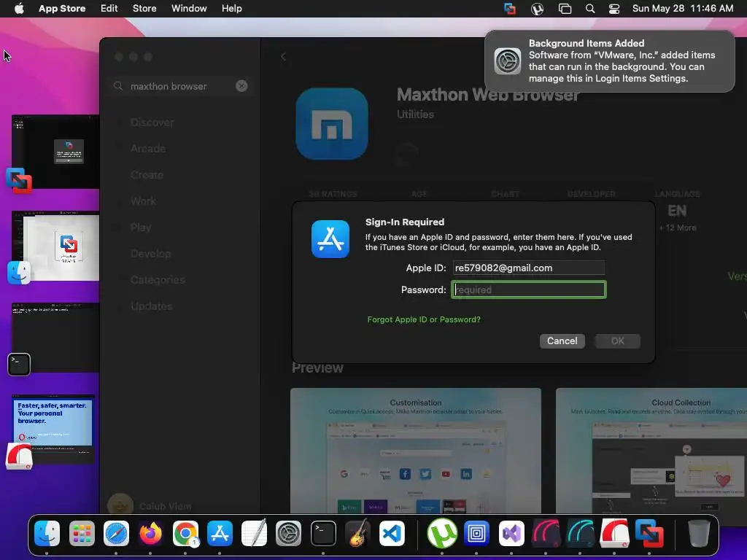Click the maxthon browser search field

[180, 86]
